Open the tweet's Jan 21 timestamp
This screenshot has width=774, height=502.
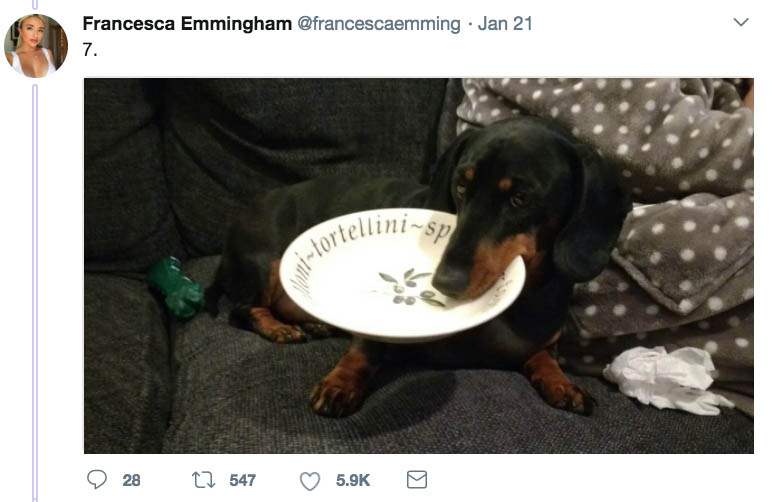(x=505, y=24)
